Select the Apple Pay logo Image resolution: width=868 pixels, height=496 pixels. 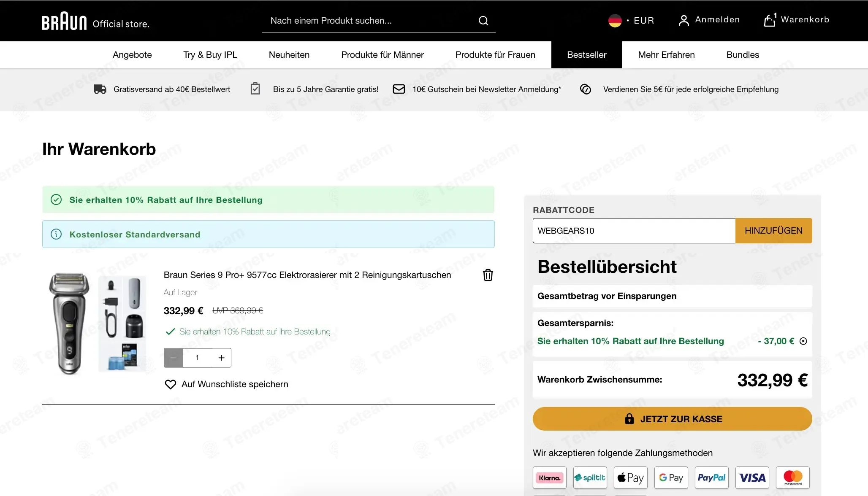point(631,477)
